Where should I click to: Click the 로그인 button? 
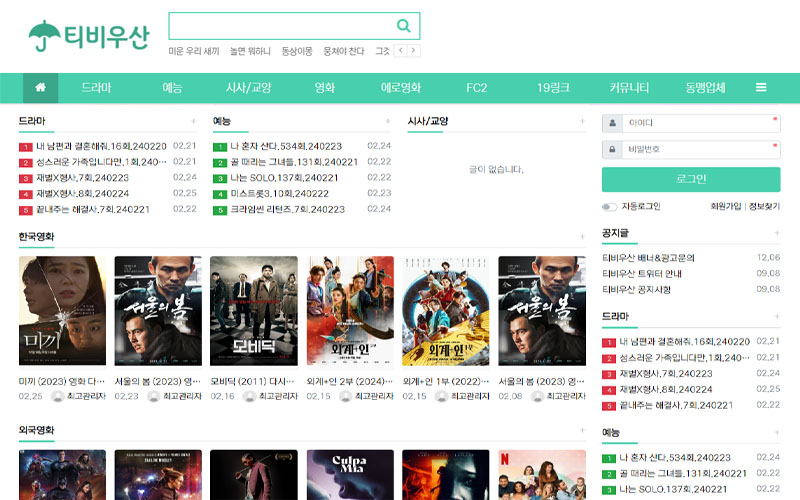click(x=691, y=179)
